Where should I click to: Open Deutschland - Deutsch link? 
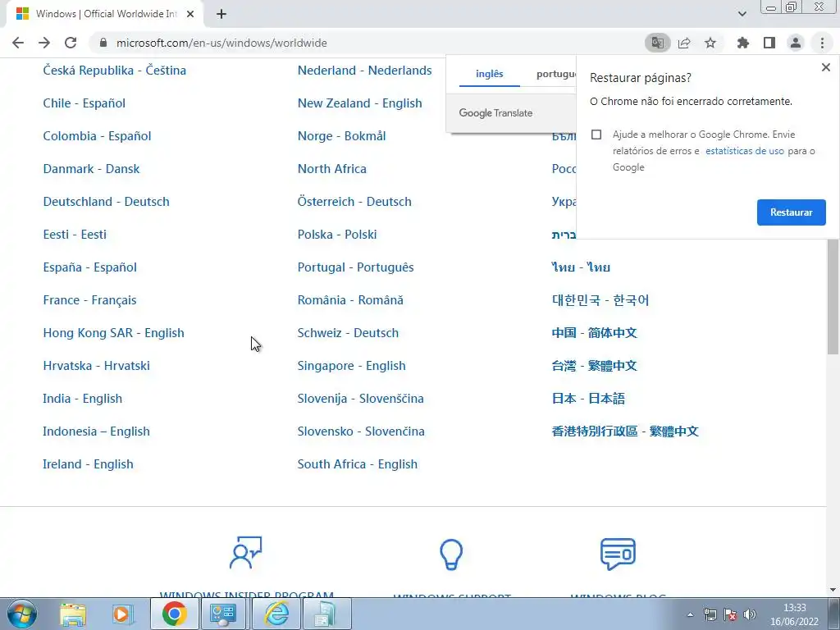click(x=106, y=202)
